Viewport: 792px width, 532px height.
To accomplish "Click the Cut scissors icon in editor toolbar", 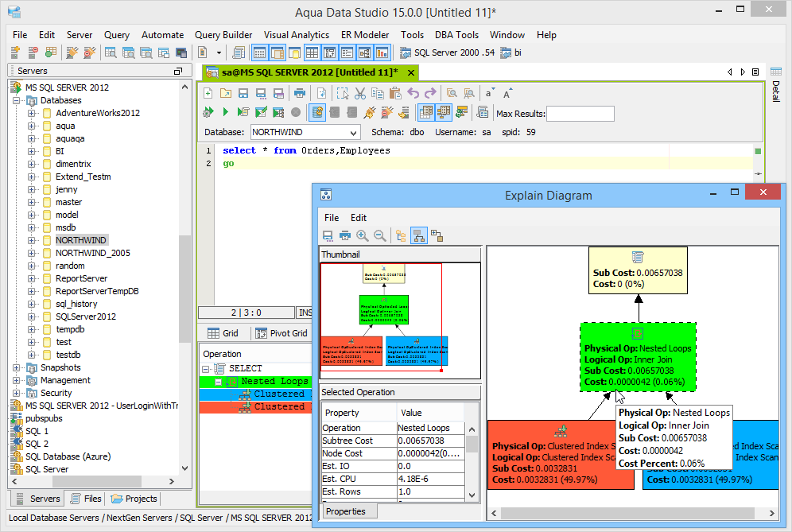I will tap(360, 94).
